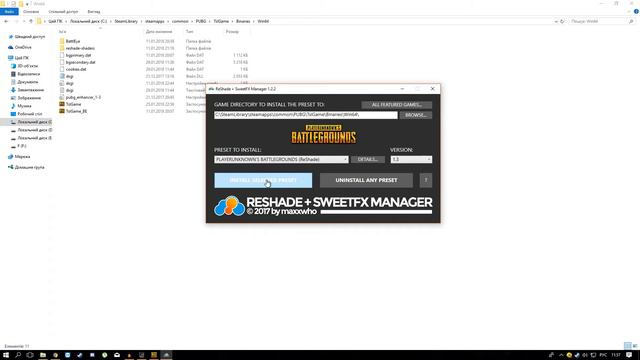Click Uninstall Any Preset button
This screenshot has width=640, height=360.
pyautogui.click(x=366, y=180)
